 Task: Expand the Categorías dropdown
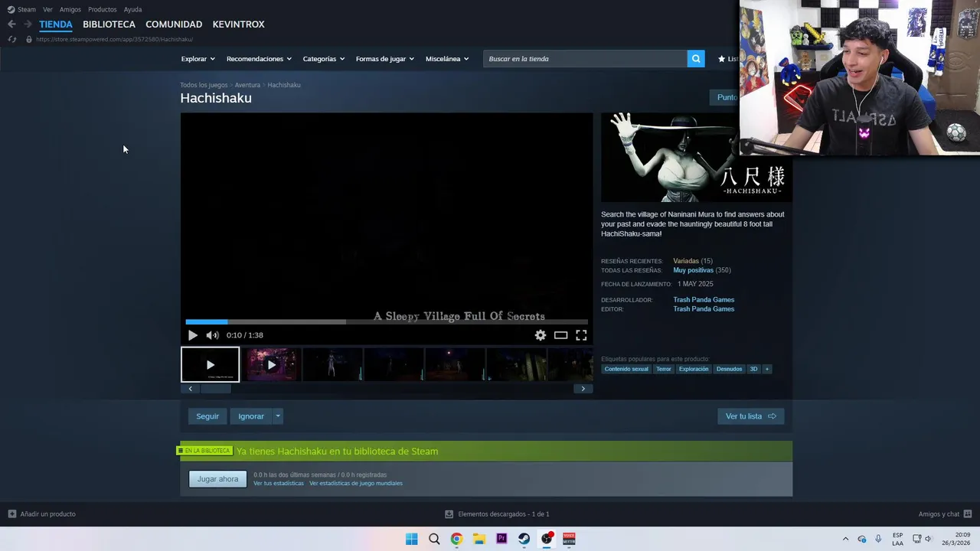(323, 59)
